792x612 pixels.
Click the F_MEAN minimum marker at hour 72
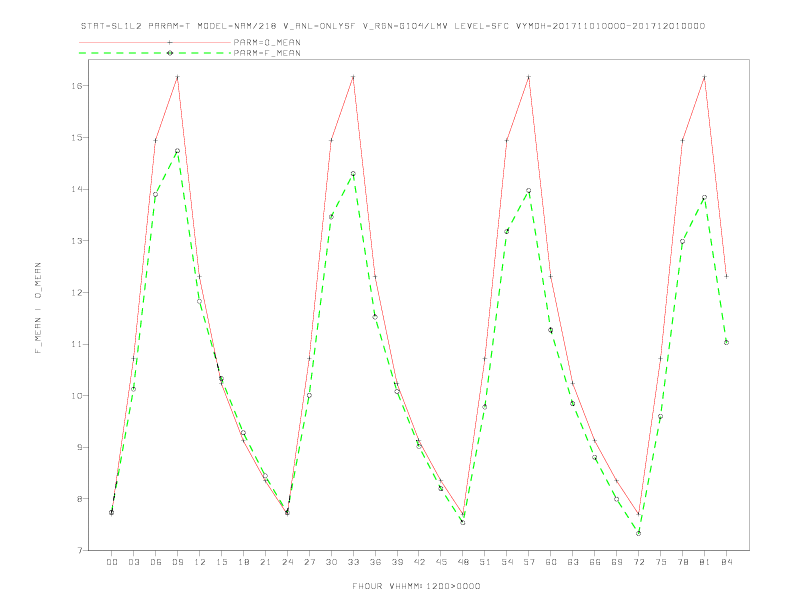pos(638,534)
